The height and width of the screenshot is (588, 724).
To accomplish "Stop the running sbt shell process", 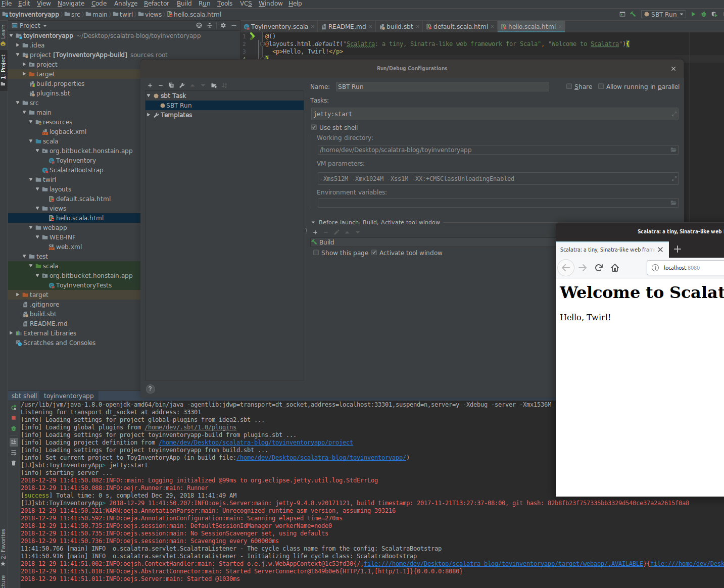I will (x=14, y=418).
